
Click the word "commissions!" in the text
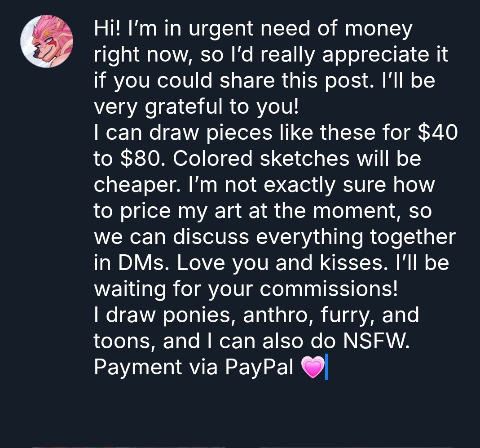[x=329, y=289]
